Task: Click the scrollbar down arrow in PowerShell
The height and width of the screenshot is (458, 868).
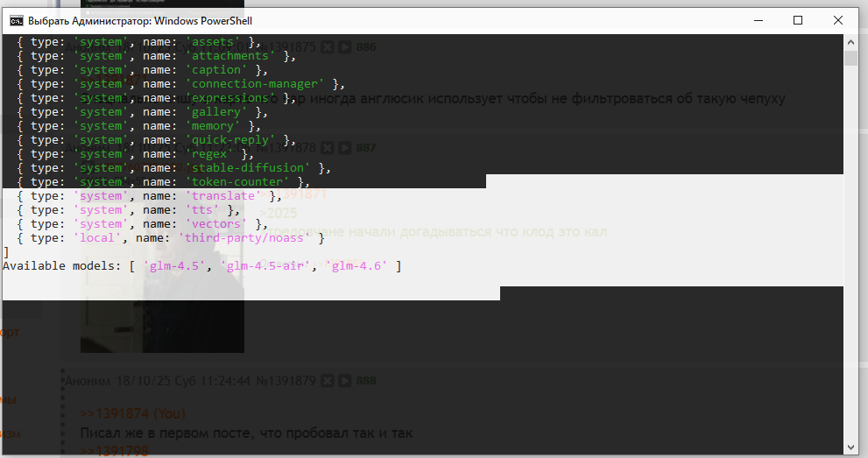Action: pyautogui.click(x=850, y=447)
